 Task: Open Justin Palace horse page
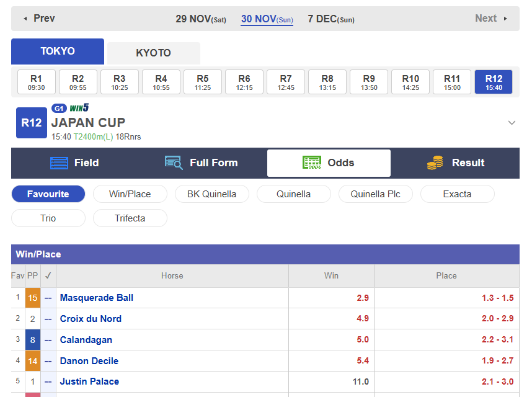point(89,381)
